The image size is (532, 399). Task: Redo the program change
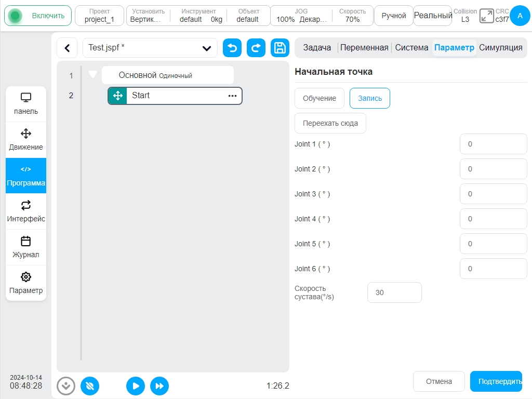pos(256,48)
